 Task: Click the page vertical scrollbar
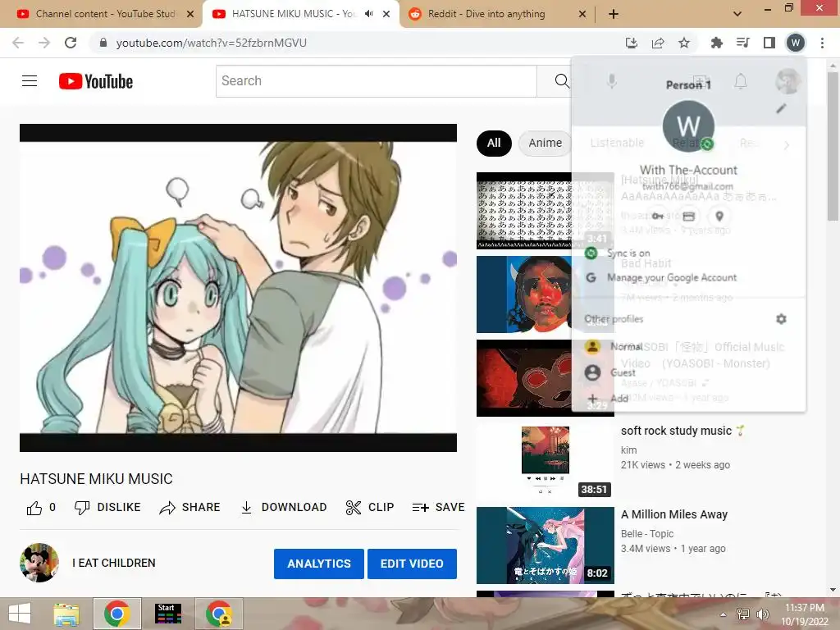pyautogui.click(x=833, y=146)
